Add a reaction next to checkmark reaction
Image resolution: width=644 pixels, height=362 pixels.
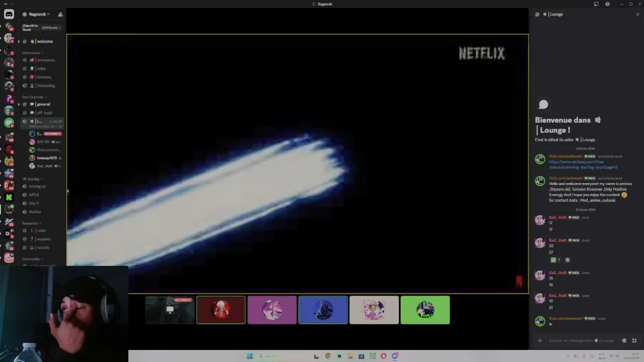click(x=568, y=260)
